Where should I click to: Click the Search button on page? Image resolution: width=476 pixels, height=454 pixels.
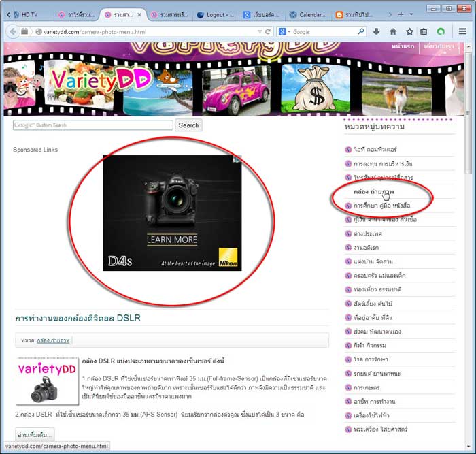point(188,125)
